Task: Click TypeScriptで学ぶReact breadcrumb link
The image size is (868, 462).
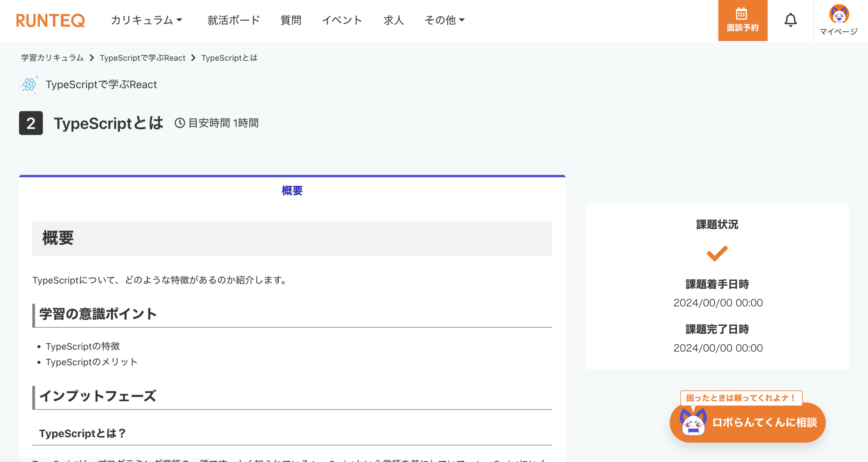Action: (143, 58)
